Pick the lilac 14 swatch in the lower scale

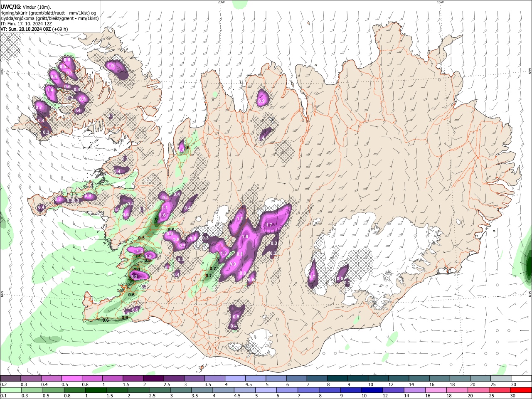tap(414, 390)
